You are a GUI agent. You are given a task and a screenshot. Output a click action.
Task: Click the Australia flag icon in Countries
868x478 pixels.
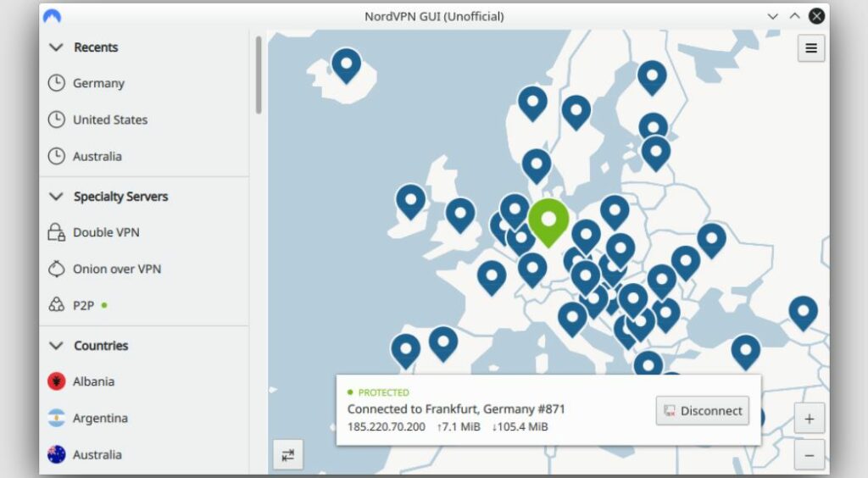57,454
